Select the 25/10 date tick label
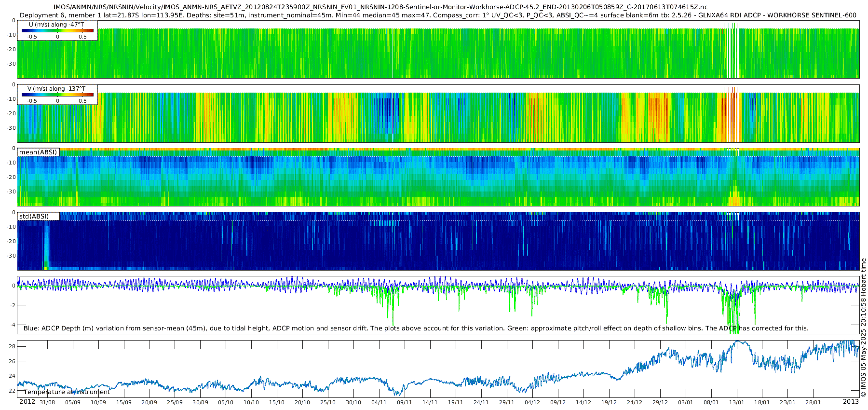Viewport: 868px width, 410px height. 327,402
